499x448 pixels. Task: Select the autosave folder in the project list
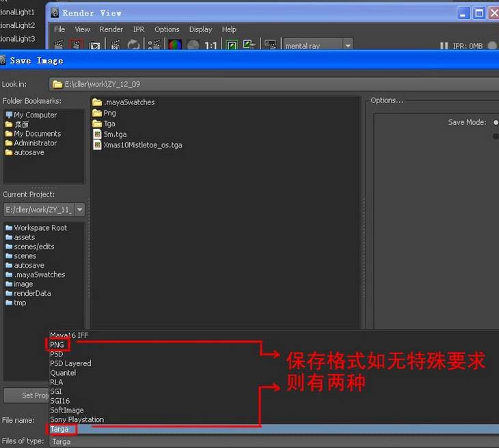[x=25, y=265]
